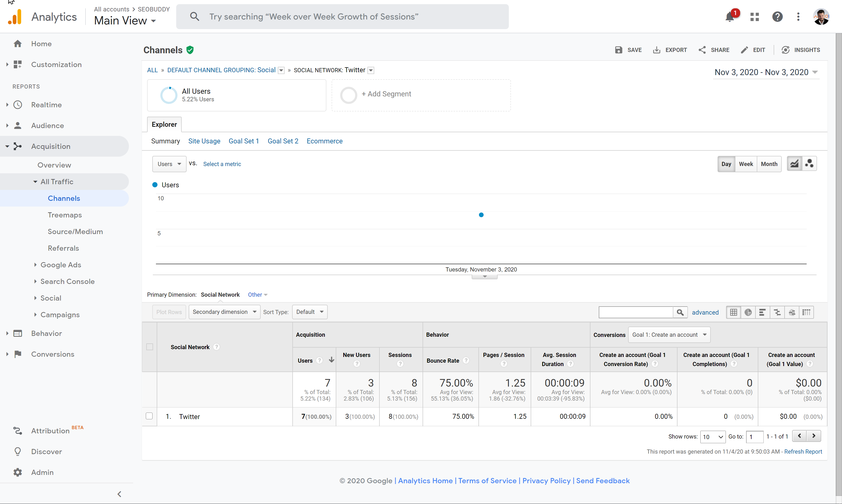Click the user profile avatar
The height and width of the screenshot is (504, 842).
[x=821, y=17]
